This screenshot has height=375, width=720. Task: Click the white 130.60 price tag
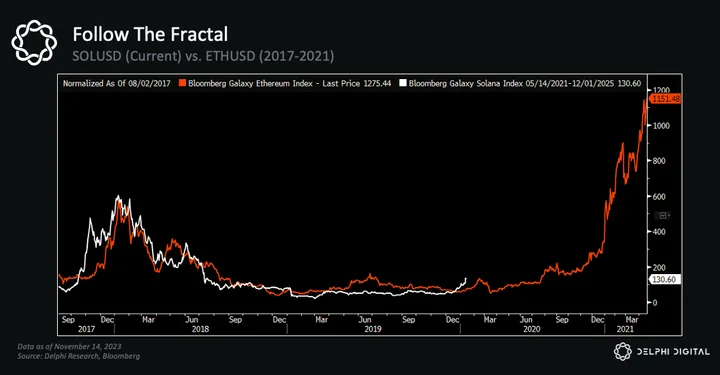point(664,279)
